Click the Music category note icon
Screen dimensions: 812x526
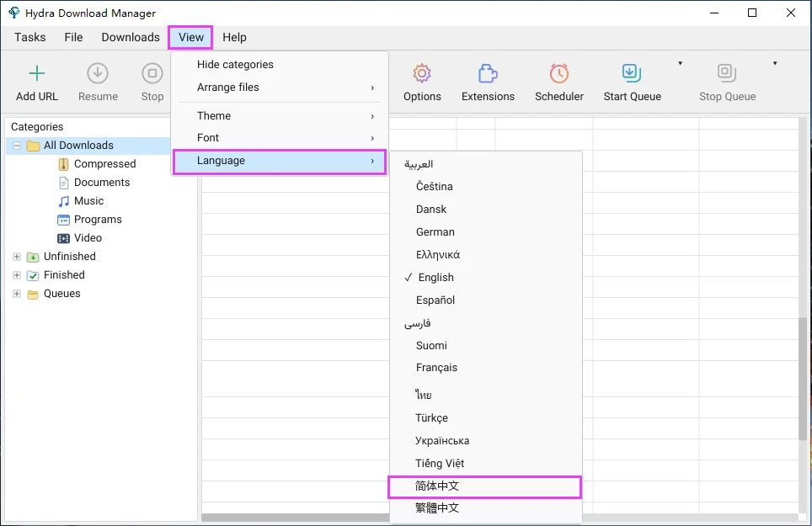click(x=63, y=201)
